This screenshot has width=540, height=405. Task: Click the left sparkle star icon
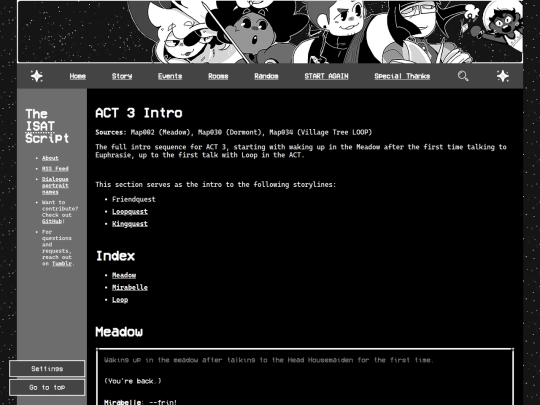[37, 76]
